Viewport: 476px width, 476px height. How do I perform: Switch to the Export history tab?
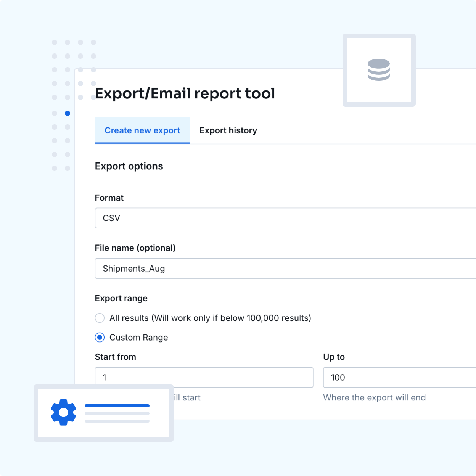pyautogui.click(x=228, y=130)
